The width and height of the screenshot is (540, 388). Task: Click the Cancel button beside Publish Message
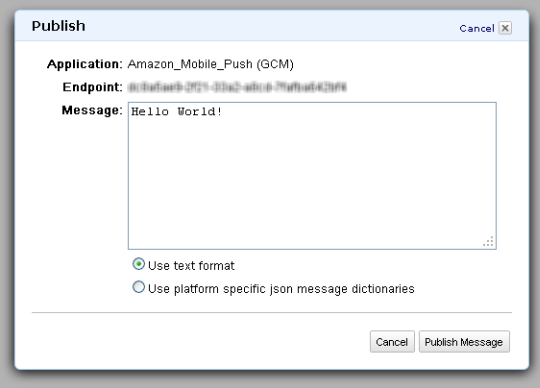(x=392, y=342)
